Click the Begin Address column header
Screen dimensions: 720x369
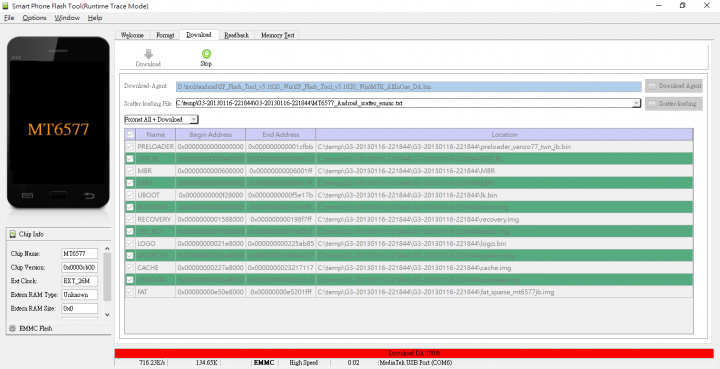coord(210,134)
